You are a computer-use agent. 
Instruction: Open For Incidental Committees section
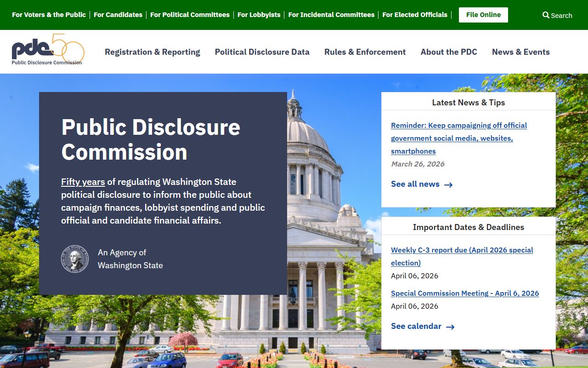[x=331, y=15]
